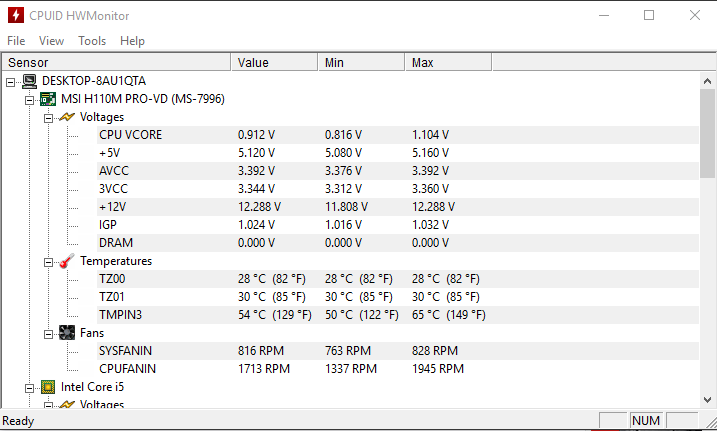Collapse the Temperatures section
Screen dimensions: 717x431
[48, 261]
